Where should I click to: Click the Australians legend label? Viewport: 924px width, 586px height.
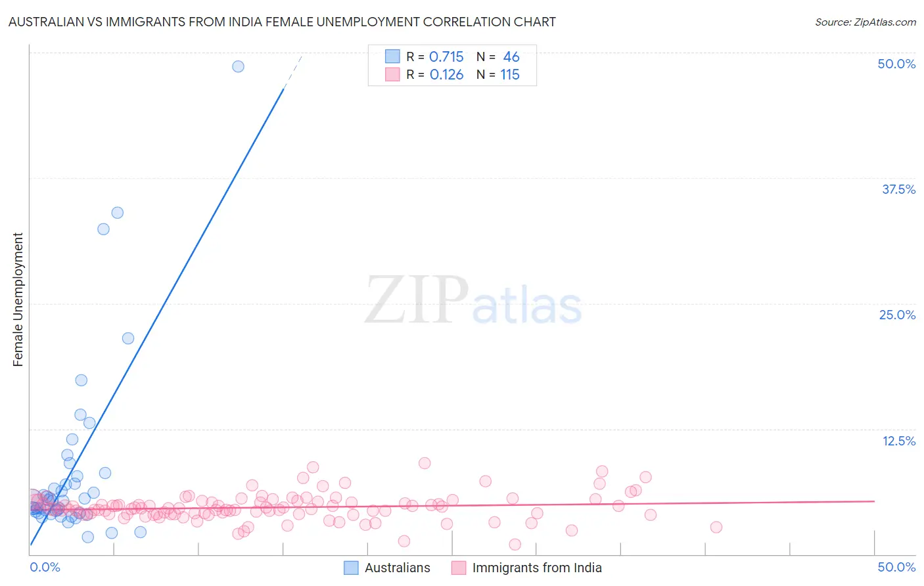click(x=397, y=568)
